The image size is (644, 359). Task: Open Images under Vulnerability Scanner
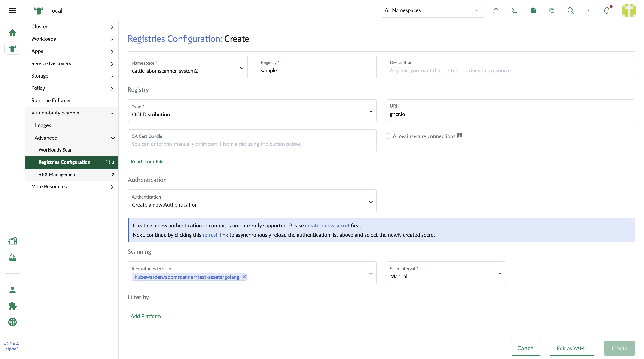point(72,125)
